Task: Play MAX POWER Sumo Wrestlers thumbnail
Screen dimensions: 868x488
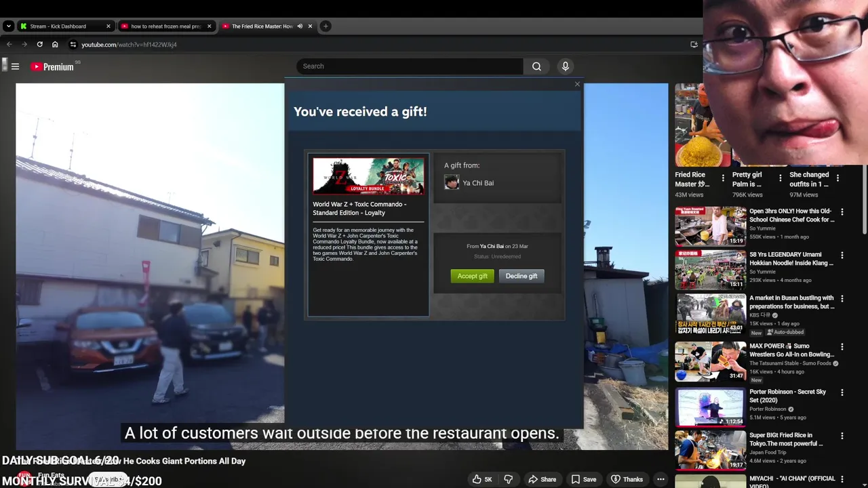Action: click(x=710, y=362)
